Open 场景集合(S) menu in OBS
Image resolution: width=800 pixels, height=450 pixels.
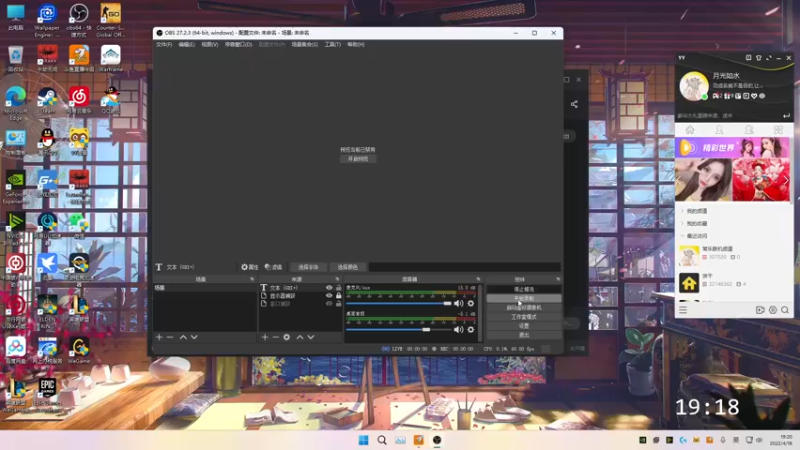point(305,44)
